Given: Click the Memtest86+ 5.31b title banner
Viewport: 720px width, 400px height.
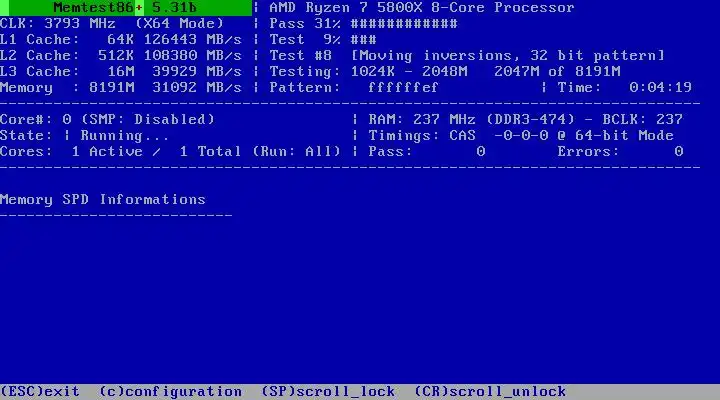Looking at the screenshot, I should coord(125,7).
